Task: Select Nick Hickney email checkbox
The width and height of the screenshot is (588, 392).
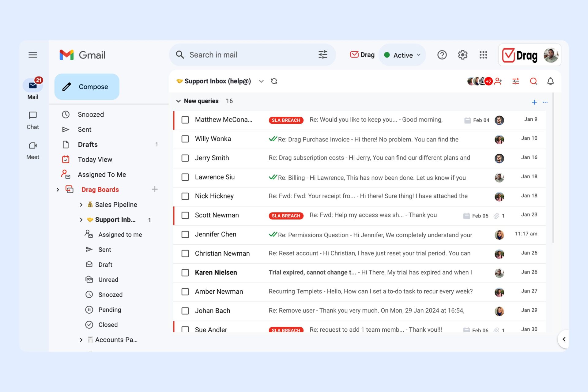Action: tap(185, 196)
